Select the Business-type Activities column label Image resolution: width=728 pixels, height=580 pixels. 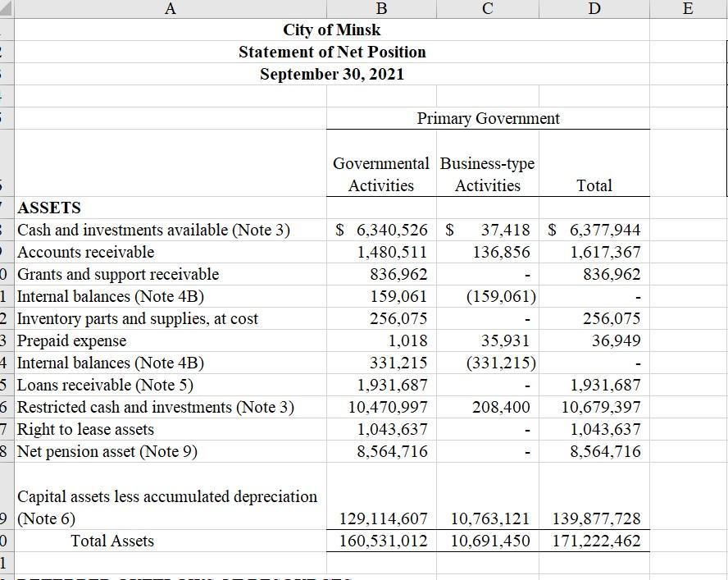coord(487,174)
